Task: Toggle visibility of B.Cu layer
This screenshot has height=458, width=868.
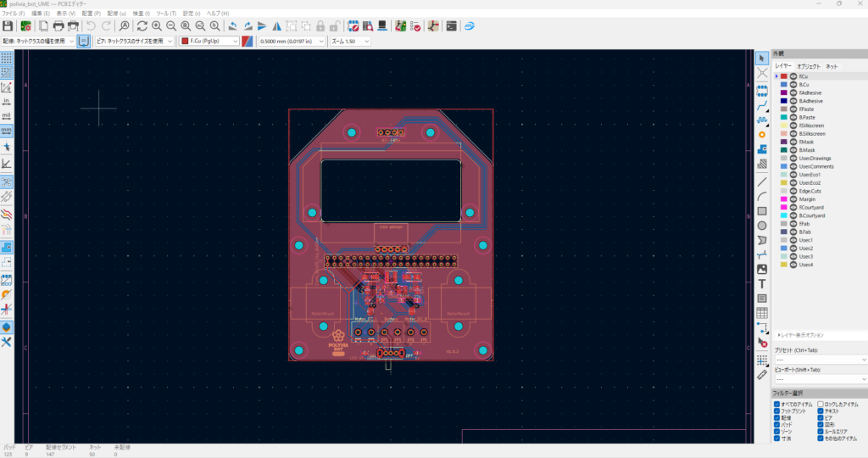Action: pos(793,85)
